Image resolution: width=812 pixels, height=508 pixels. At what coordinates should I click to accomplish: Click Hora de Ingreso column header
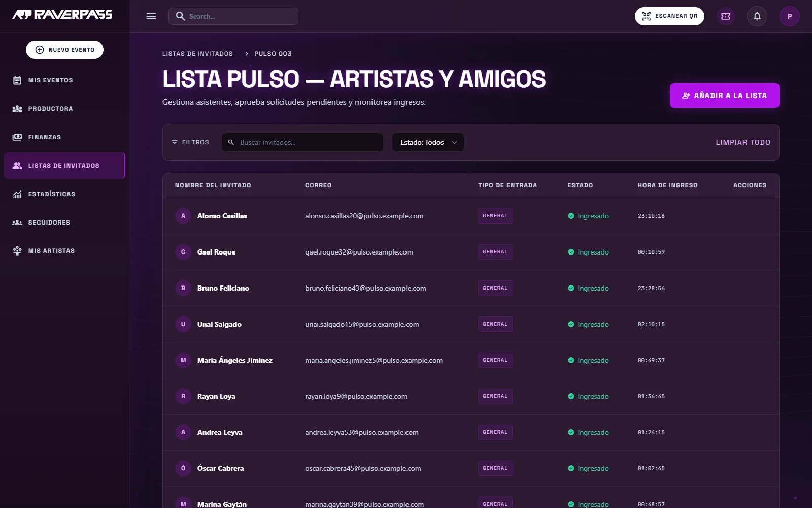(x=668, y=185)
